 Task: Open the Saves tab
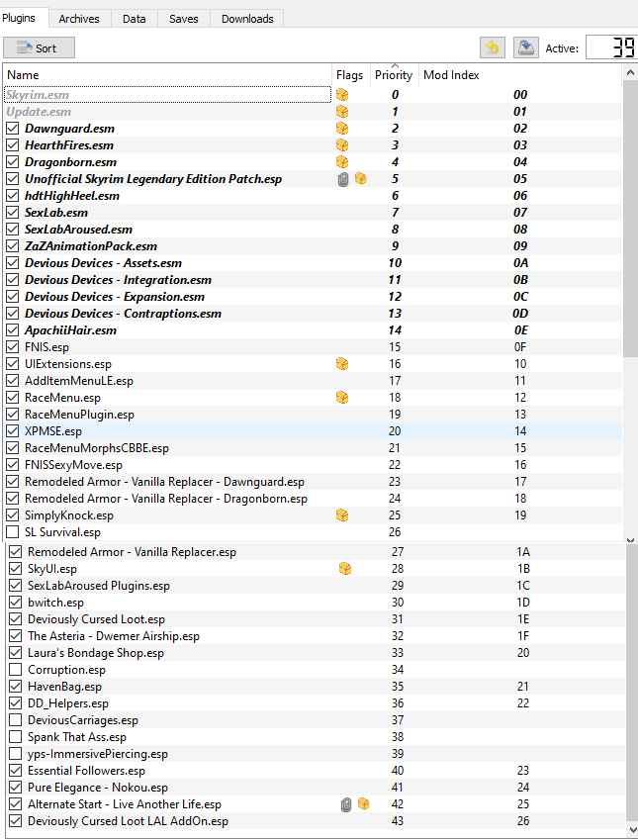(184, 19)
